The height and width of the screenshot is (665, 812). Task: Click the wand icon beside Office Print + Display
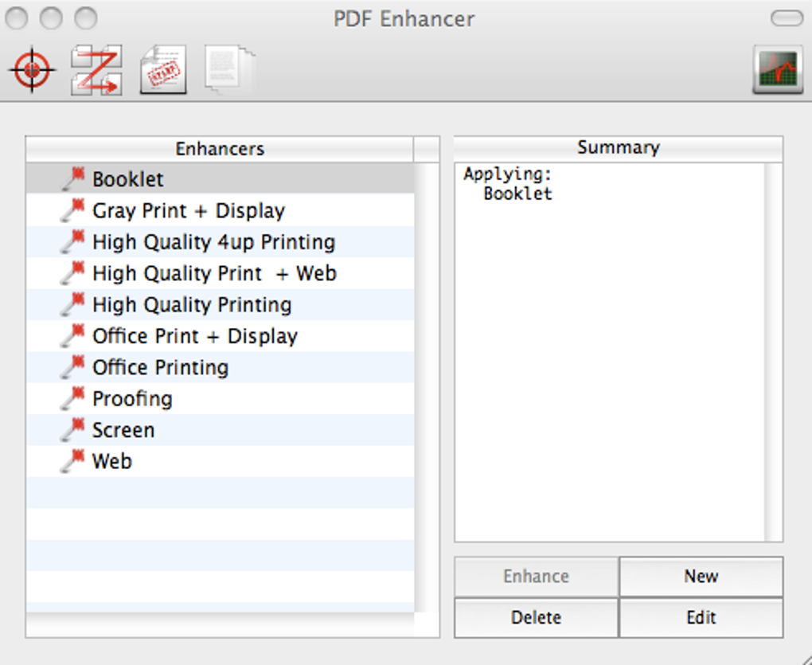[73, 335]
